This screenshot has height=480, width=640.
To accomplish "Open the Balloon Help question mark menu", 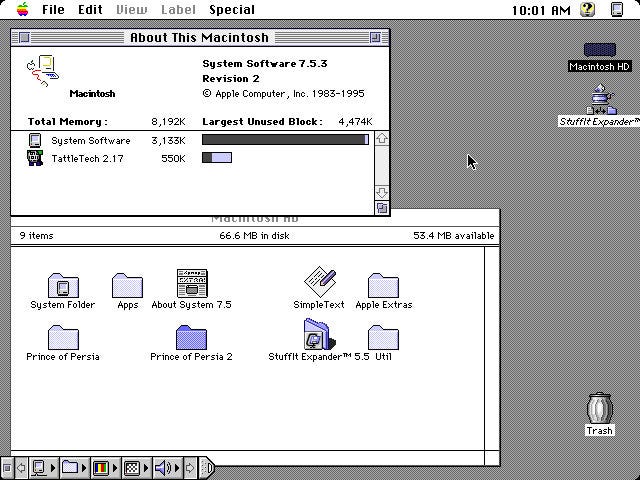I will 587,9.
